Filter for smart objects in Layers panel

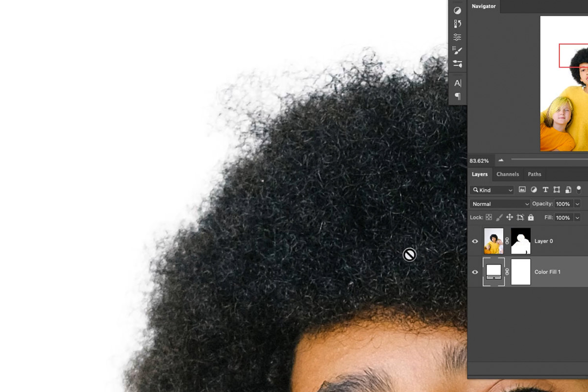[x=569, y=190]
